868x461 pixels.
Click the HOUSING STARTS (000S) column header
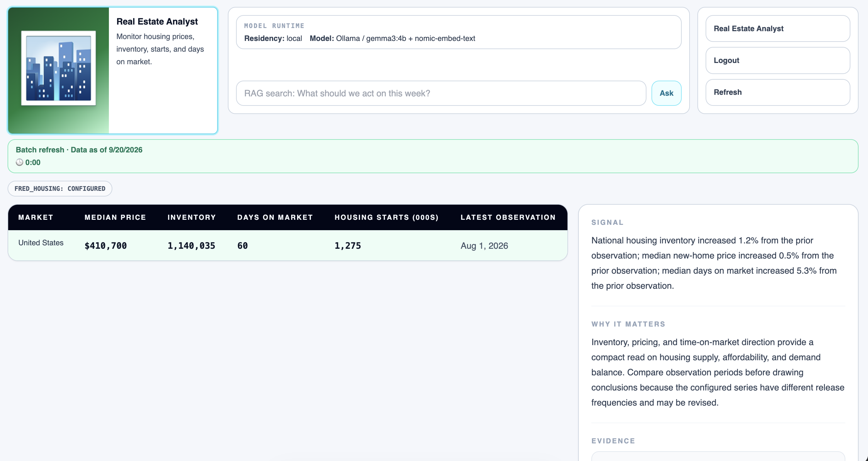click(386, 217)
